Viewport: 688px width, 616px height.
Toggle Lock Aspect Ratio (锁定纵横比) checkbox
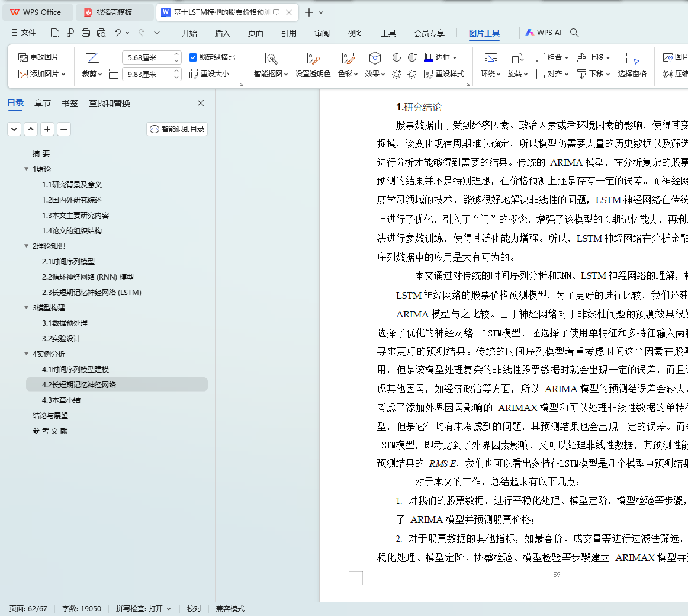(x=192, y=57)
